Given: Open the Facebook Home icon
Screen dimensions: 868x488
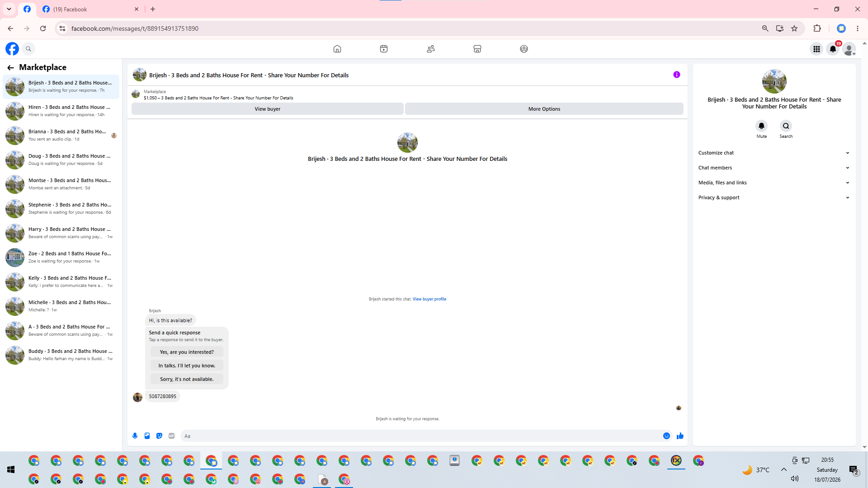Looking at the screenshot, I should 337,49.
